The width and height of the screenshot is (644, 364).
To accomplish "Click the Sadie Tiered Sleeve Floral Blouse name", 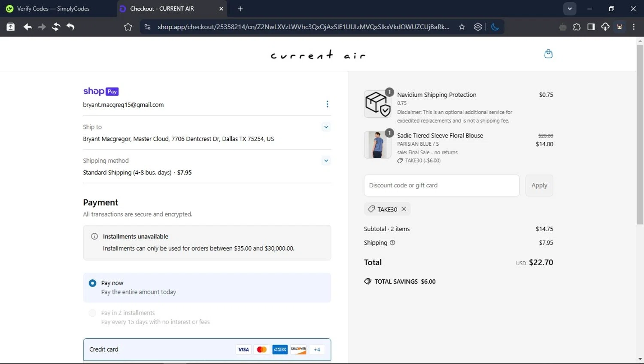I will pos(440,135).
